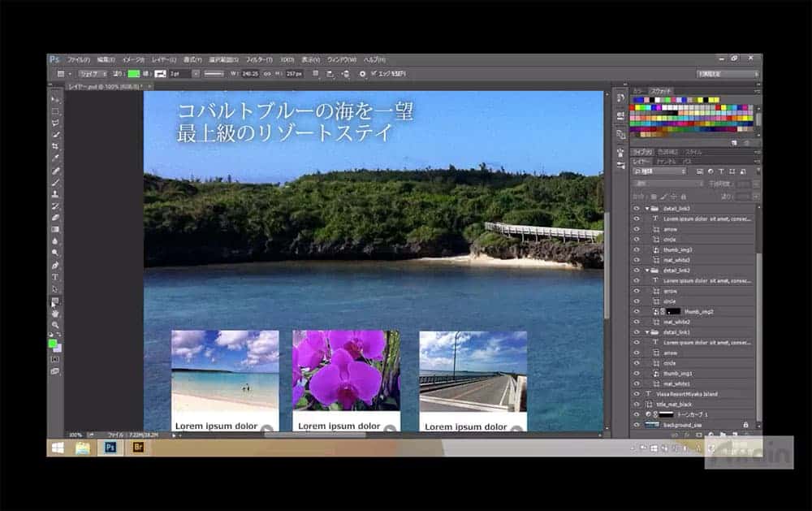Select the Brush tool

(x=55, y=183)
